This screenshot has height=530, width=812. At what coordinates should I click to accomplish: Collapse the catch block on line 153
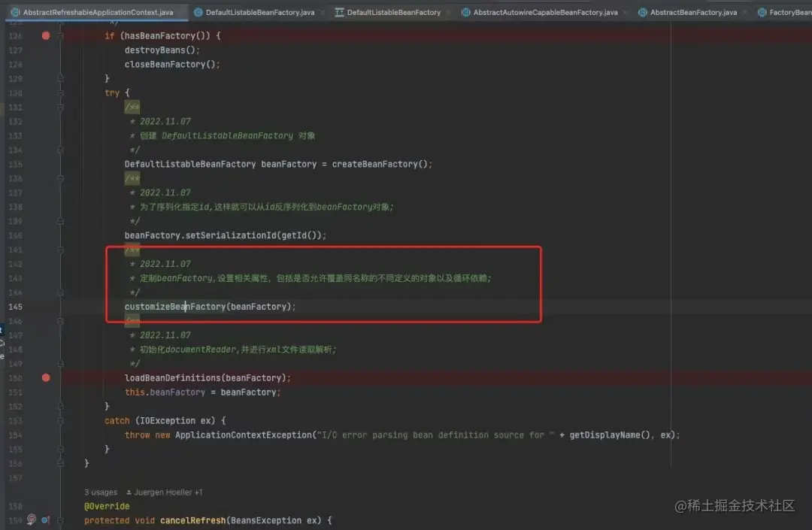(x=61, y=421)
